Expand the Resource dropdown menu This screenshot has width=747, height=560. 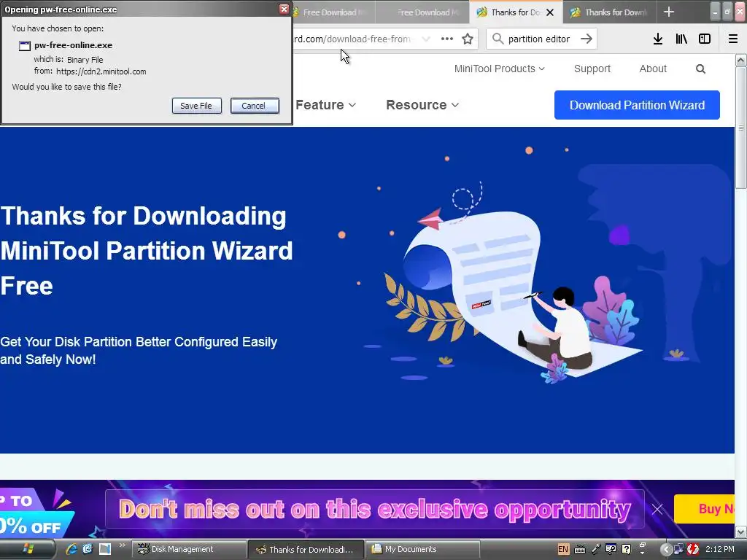tap(422, 105)
